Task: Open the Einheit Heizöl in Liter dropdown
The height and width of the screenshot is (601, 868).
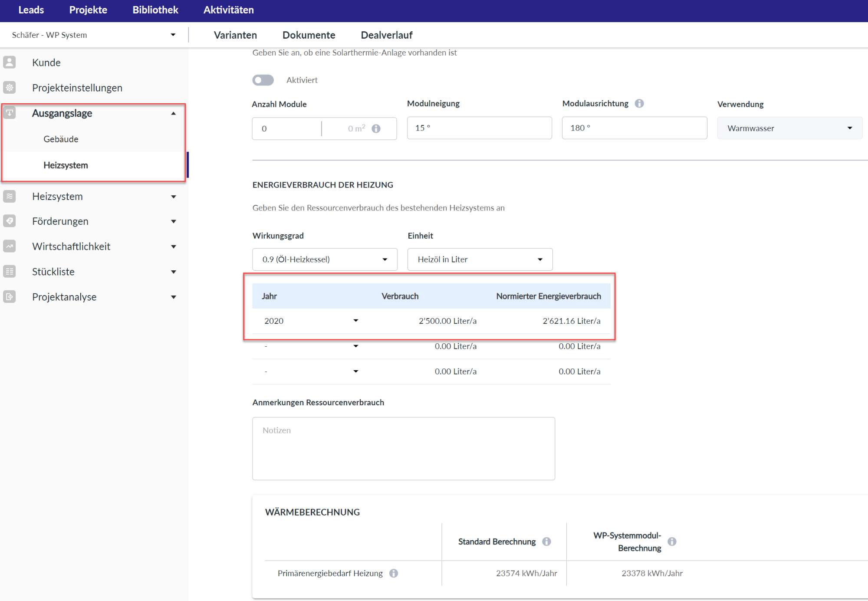Action: click(x=480, y=259)
